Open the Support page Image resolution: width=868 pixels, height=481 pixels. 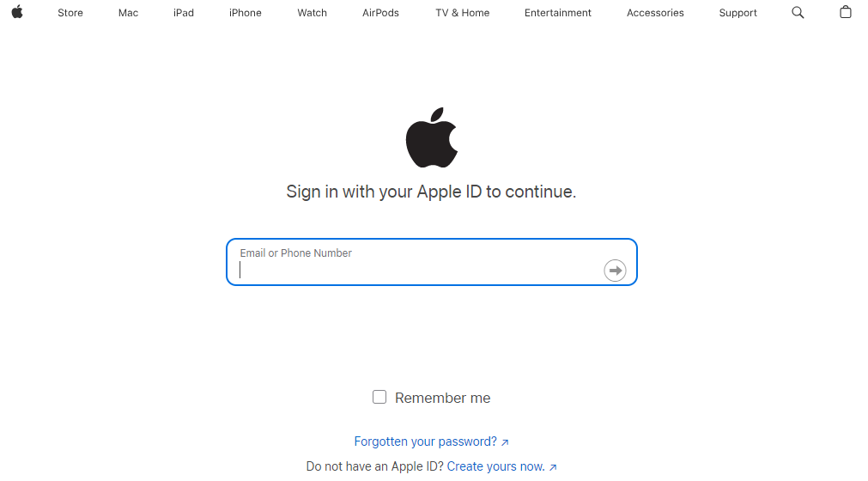[x=738, y=13]
